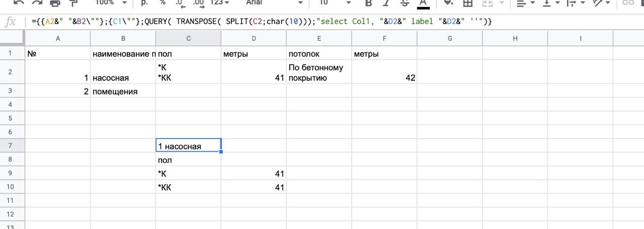This screenshot has height=229, width=644.
Task: Toggle bold formatting
Action: [x=368, y=3]
